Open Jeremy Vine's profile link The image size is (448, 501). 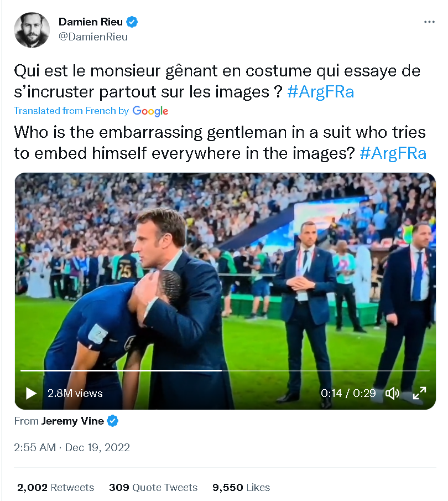click(x=72, y=421)
